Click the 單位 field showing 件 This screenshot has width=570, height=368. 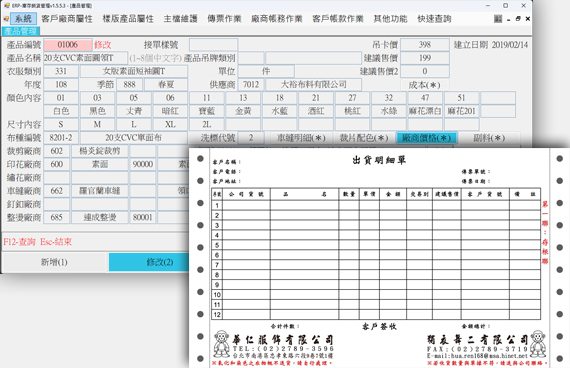[x=266, y=71]
